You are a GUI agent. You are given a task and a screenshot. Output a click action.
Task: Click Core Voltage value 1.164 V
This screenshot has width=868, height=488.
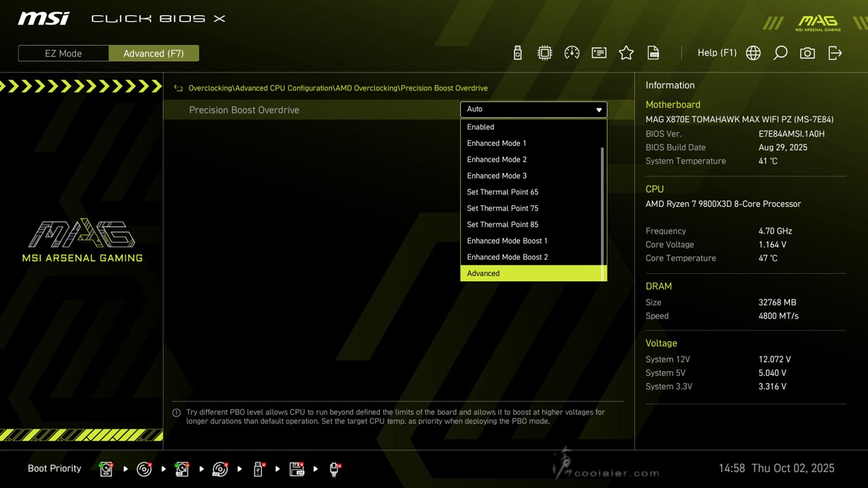point(773,245)
